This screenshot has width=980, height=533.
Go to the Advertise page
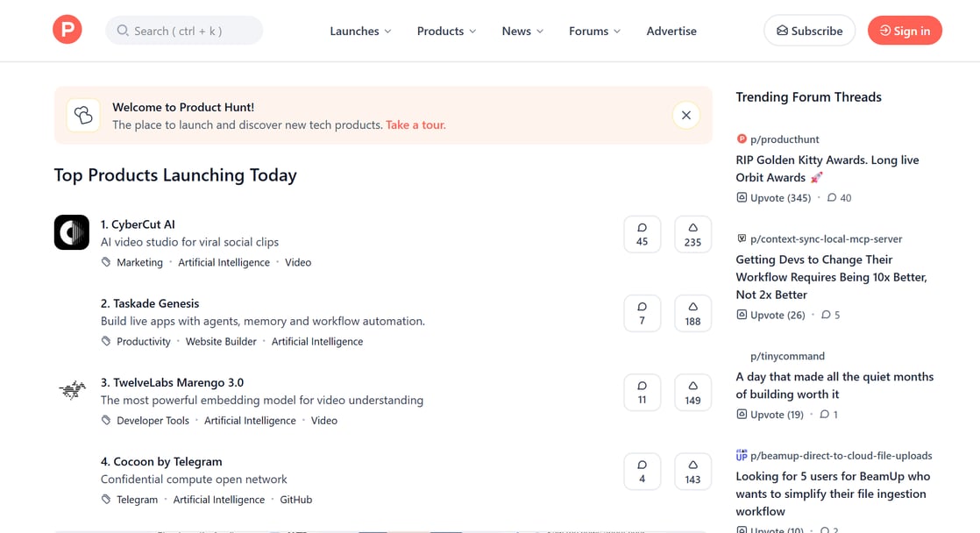[671, 31]
